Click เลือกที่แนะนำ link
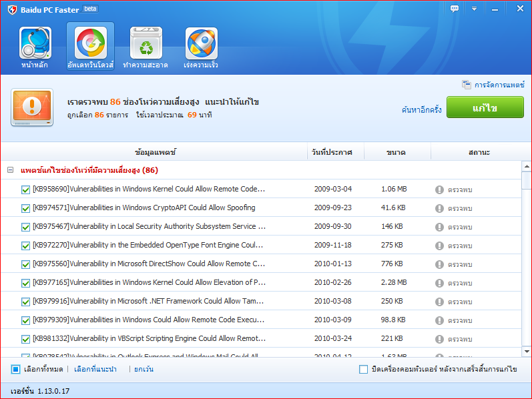This screenshot has width=532, height=399. coord(95,369)
